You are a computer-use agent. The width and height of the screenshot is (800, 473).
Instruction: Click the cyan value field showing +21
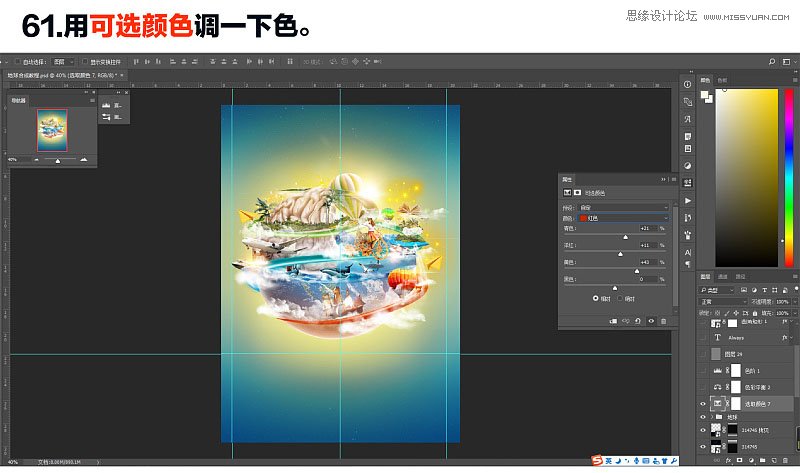click(x=646, y=228)
